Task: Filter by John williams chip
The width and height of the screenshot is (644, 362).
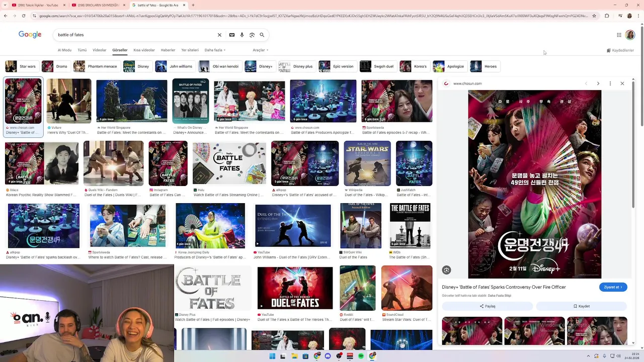Action: click(x=175, y=66)
